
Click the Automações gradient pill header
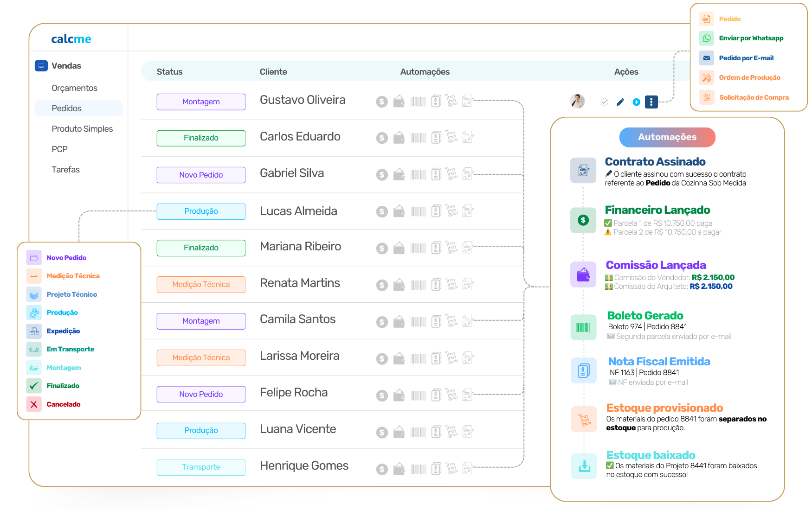coord(667,137)
